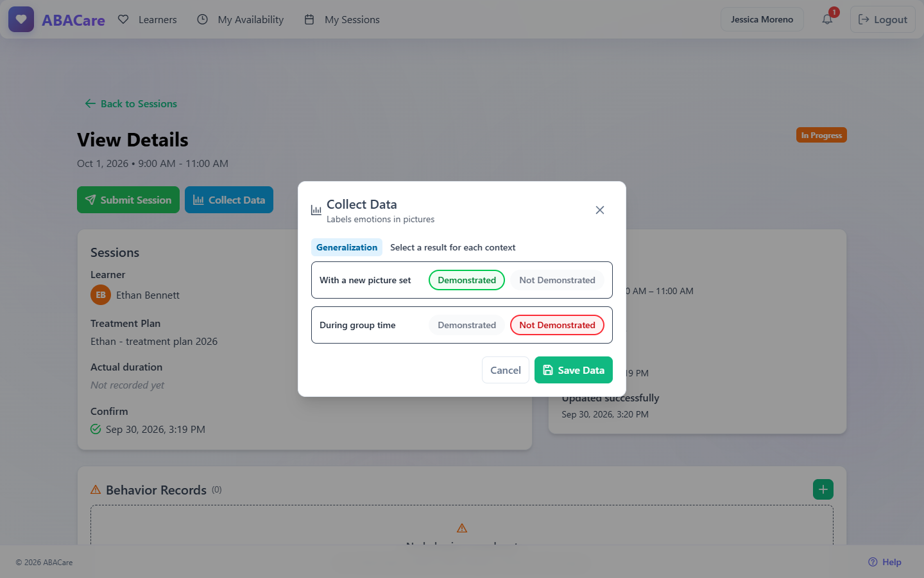
Task: Click 'Not recorded yet' text
Action: [x=127, y=385]
